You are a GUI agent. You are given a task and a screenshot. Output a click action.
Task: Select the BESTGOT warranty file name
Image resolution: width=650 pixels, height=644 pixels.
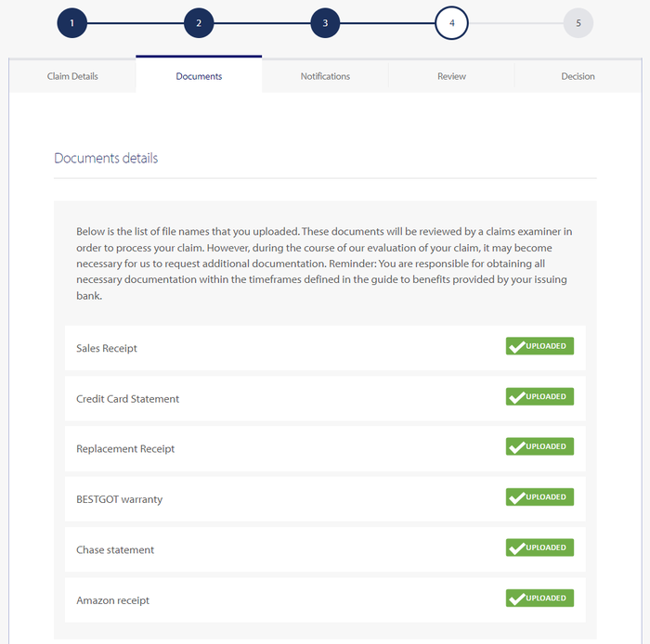point(120,499)
